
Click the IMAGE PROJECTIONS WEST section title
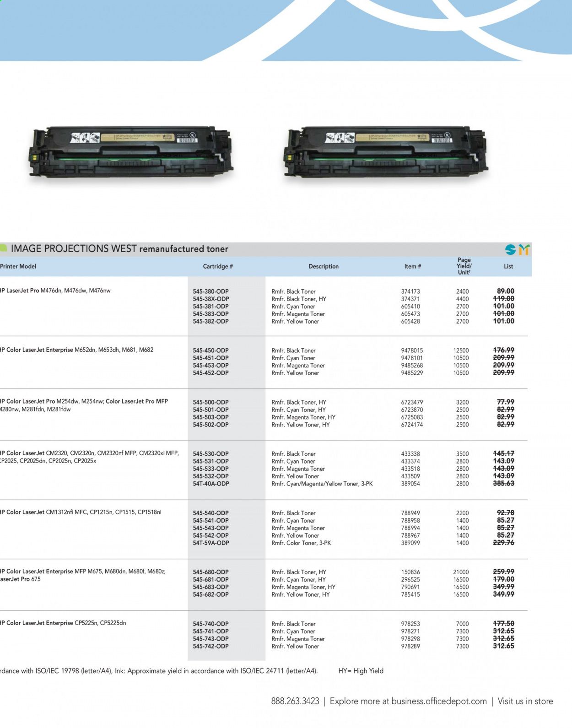pyautogui.click(x=119, y=249)
